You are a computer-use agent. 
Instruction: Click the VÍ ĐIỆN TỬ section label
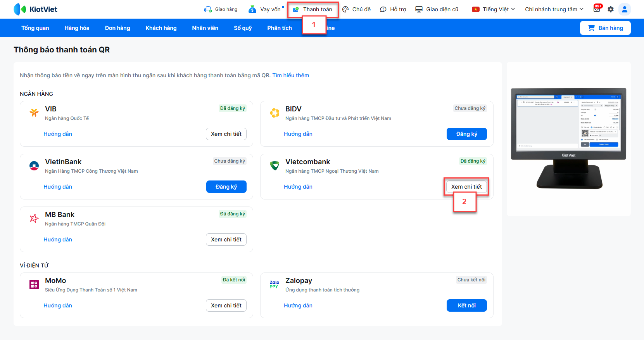(34, 265)
